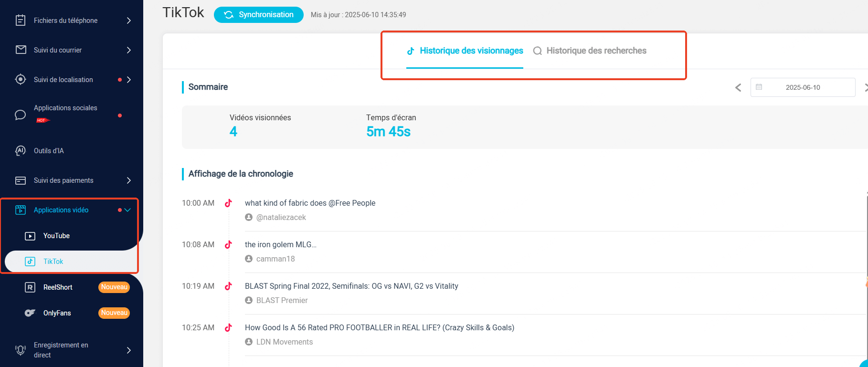
Task: Click the calendar icon in date field
Action: click(x=759, y=87)
